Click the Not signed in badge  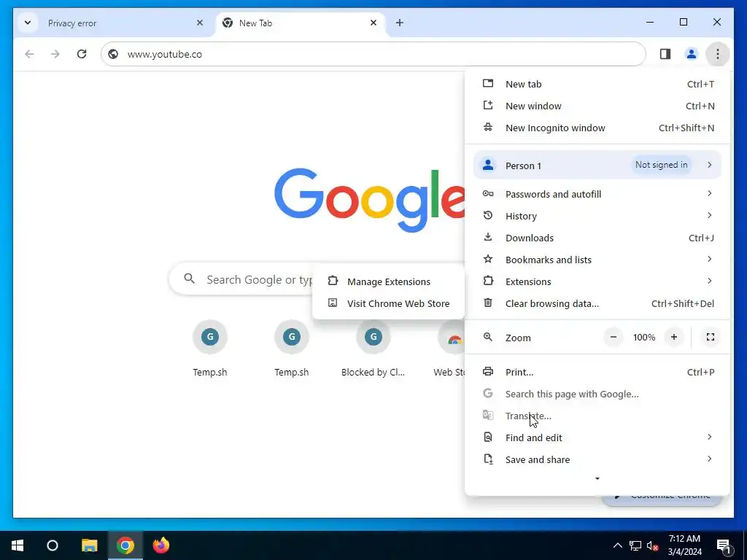coord(661,165)
